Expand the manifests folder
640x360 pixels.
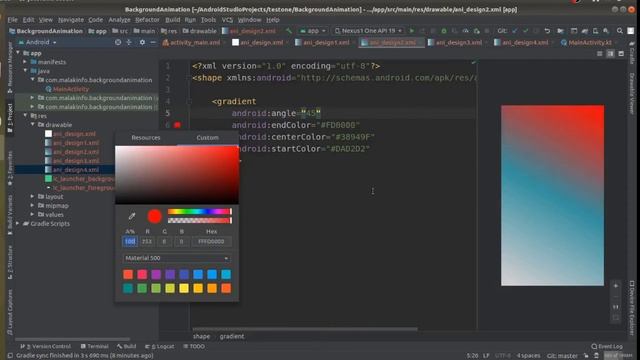pyautogui.click(x=25, y=62)
